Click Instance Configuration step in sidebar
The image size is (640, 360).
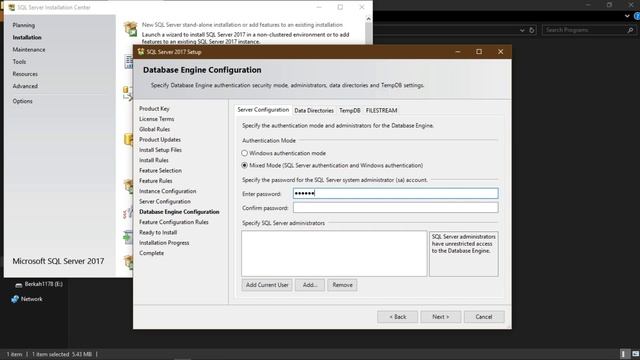[167, 191]
